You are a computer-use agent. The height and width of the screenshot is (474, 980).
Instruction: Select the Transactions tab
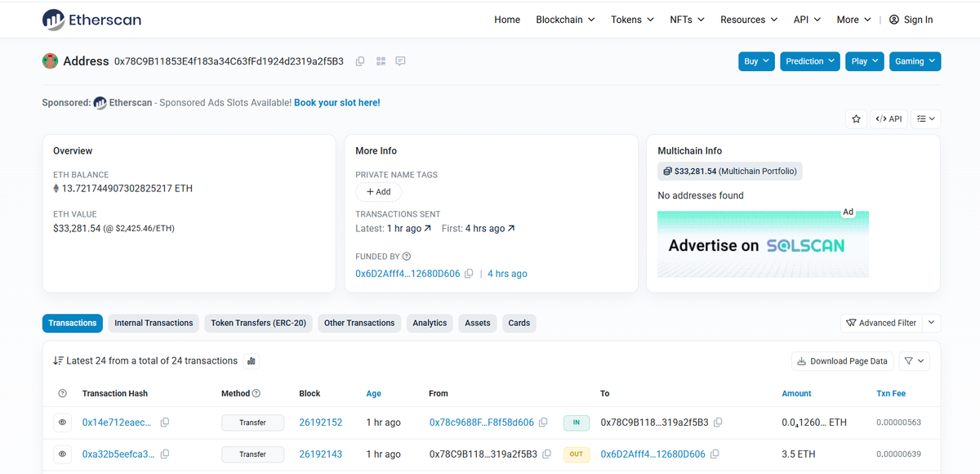click(73, 323)
